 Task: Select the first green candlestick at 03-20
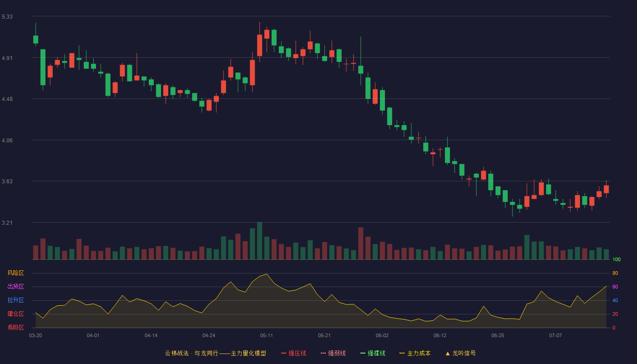pos(35,39)
